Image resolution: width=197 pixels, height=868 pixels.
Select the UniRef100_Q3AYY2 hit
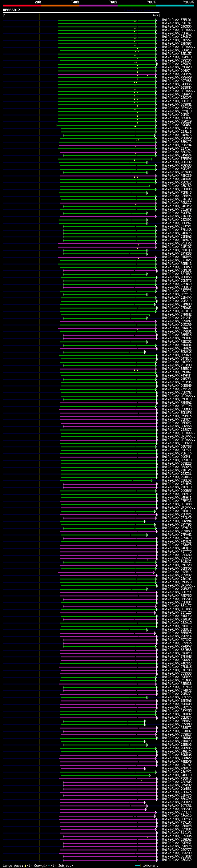pyautogui.click(x=176, y=772)
